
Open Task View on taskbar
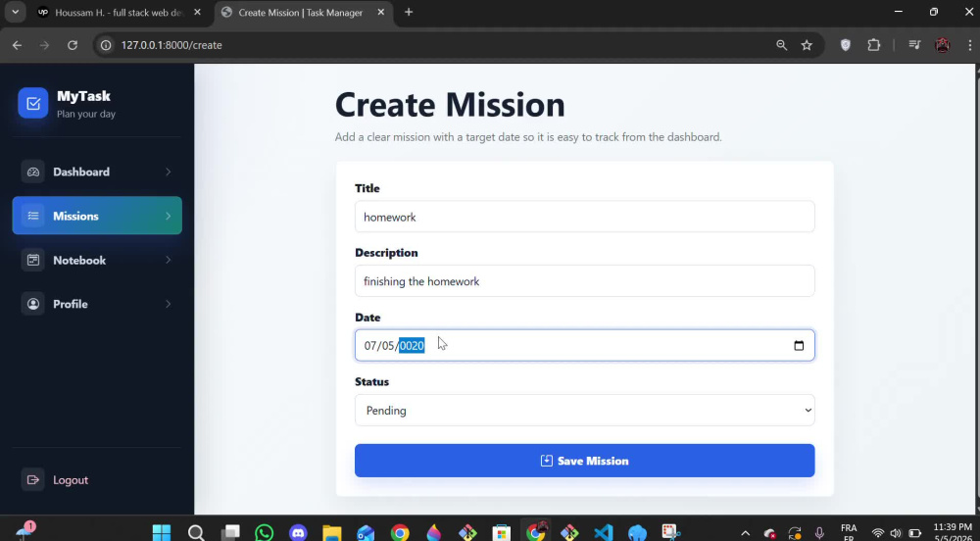click(230, 532)
